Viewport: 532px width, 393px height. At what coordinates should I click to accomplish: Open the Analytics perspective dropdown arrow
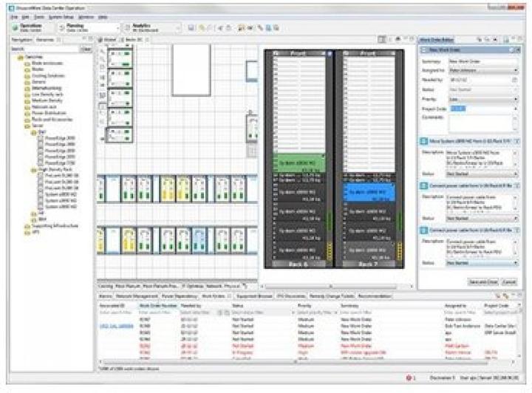[179, 28]
